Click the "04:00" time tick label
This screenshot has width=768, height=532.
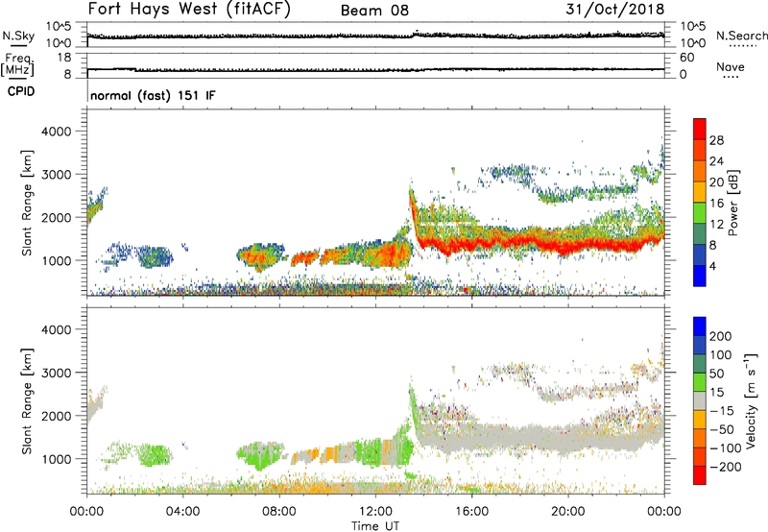point(182,512)
